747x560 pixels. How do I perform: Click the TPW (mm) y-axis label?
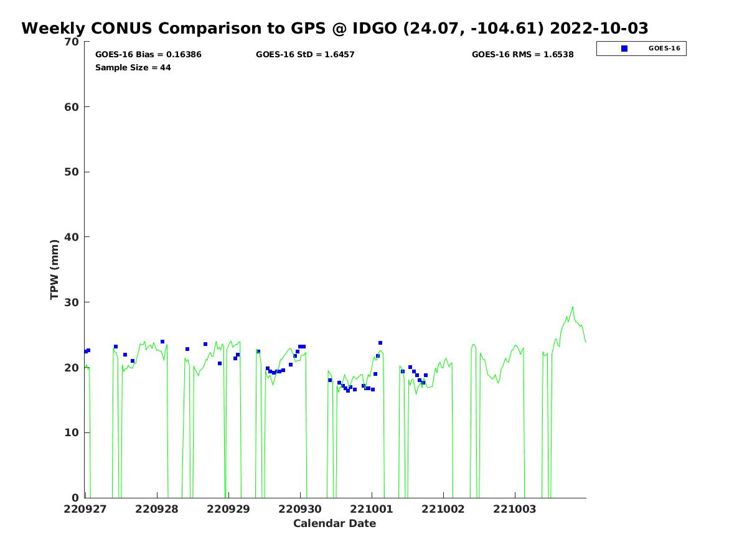(55, 269)
